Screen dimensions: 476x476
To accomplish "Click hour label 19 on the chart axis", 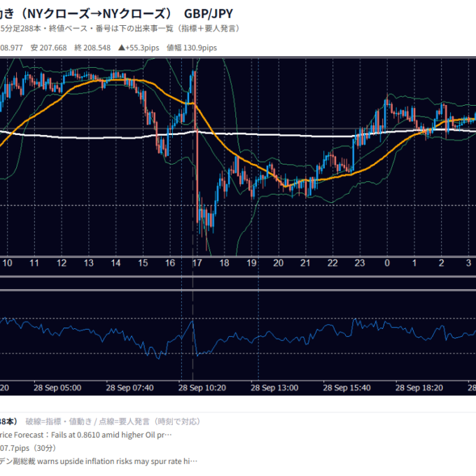I will 251,263.
